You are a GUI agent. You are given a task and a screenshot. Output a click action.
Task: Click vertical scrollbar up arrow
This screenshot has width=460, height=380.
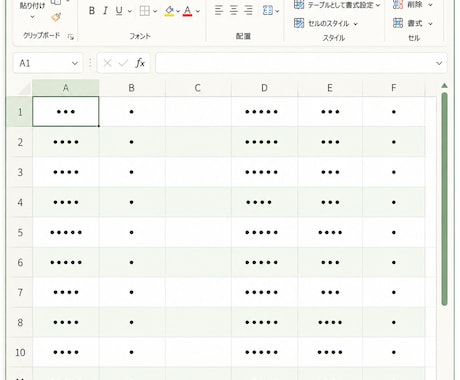pyautogui.click(x=444, y=86)
